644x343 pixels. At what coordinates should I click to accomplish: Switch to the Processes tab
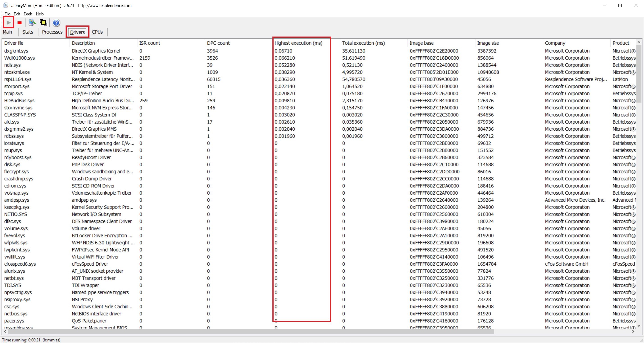click(52, 32)
